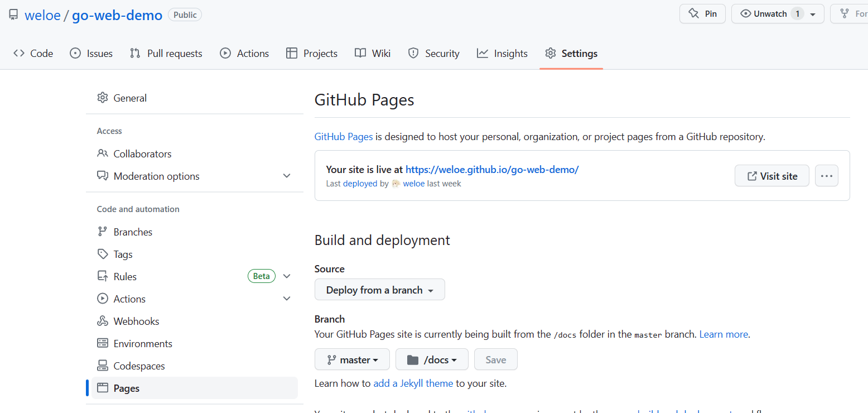The height and width of the screenshot is (413, 868).
Task: Click the Insights graph icon
Action: [x=483, y=54]
